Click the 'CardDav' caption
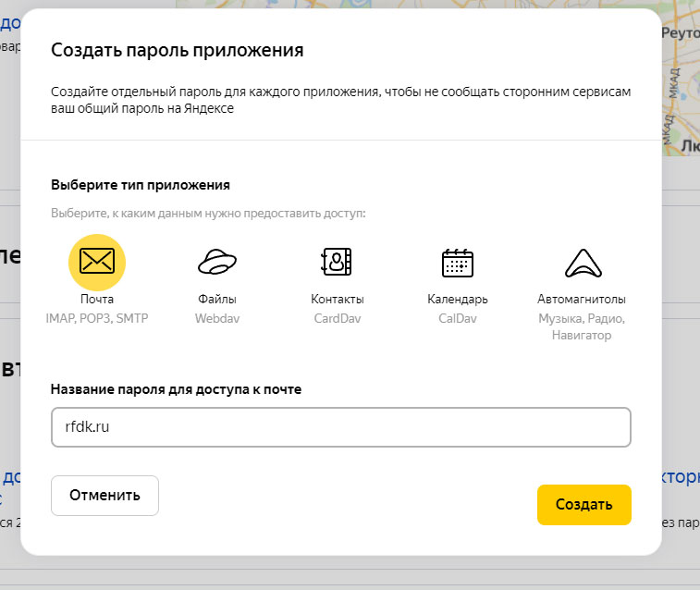 pos(338,318)
